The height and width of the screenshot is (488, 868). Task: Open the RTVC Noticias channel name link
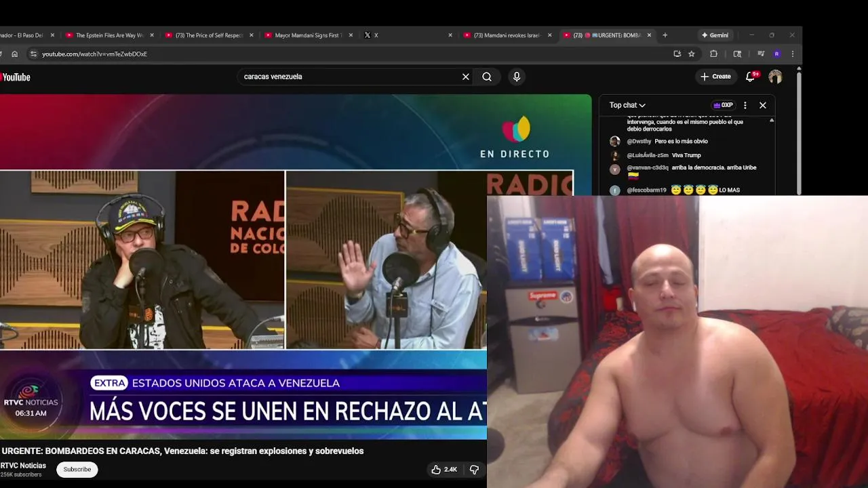point(24,466)
